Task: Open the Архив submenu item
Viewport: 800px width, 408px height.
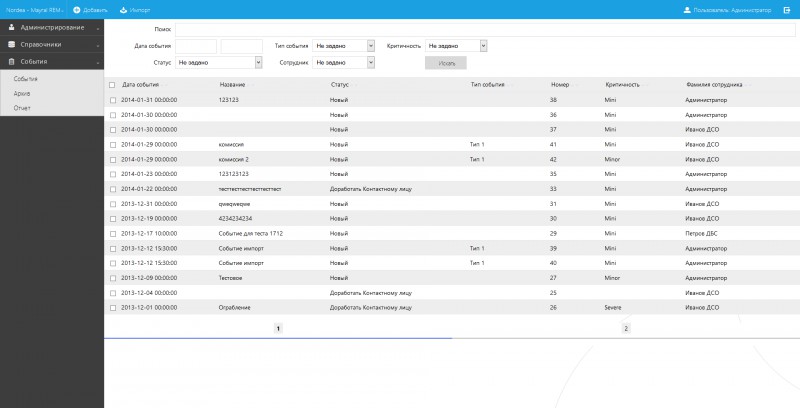Action: click(x=22, y=93)
